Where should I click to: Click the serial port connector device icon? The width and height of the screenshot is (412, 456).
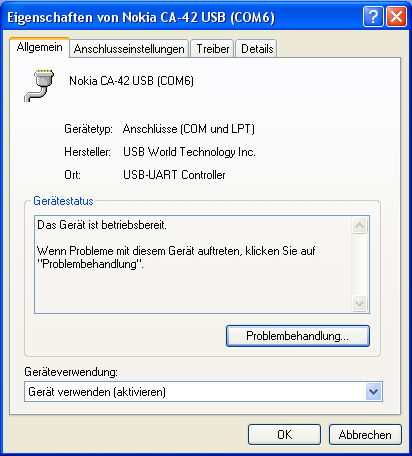pyautogui.click(x=39, y=85)
